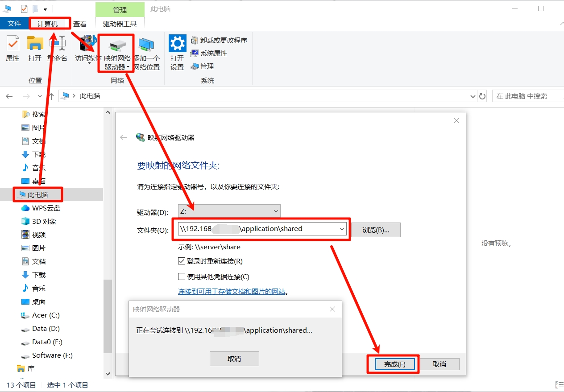Click Add a network location (添加一个网络位置)
Viewport: 564px width, 392px height.
pyautogui.click(x=147, y=54)
